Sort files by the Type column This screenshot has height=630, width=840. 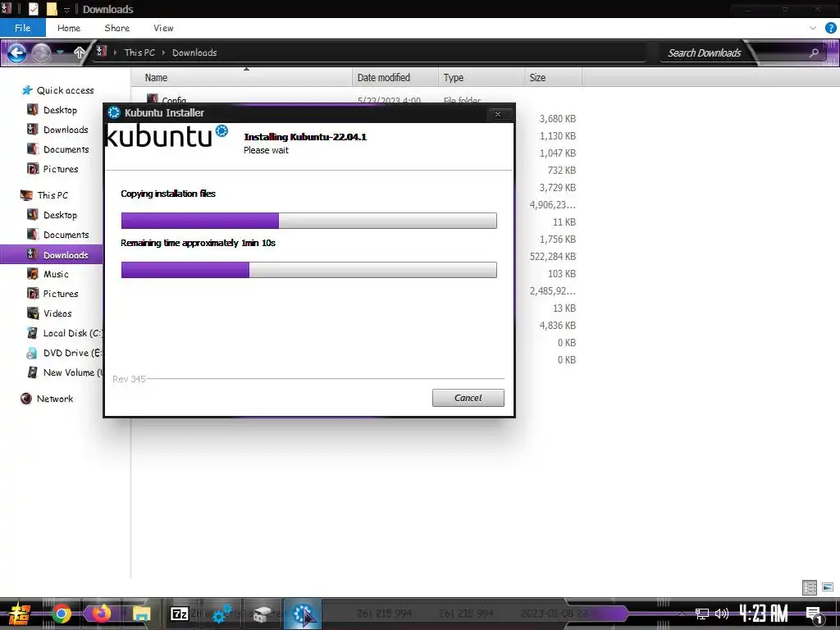(481, 78)
